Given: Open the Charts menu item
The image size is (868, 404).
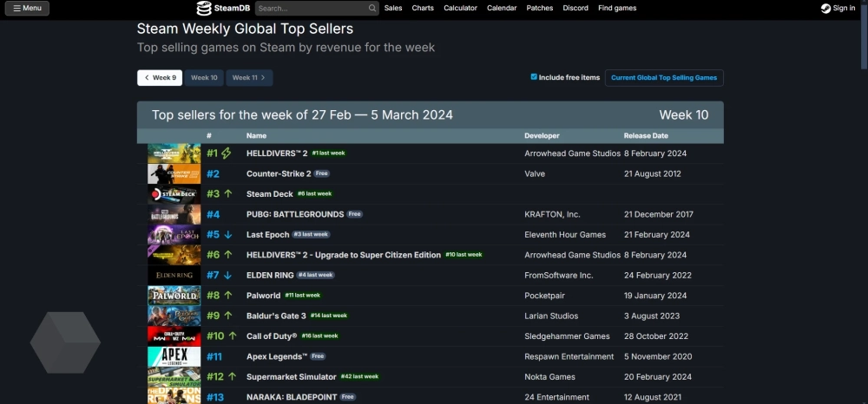Looking at the screenshot, I should [x=423, y=9].
